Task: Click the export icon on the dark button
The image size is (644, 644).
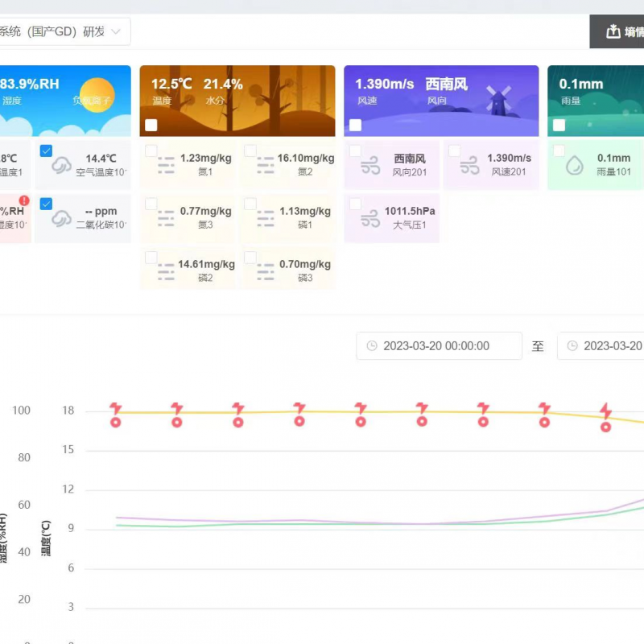Action: click(x=613, y=31)
